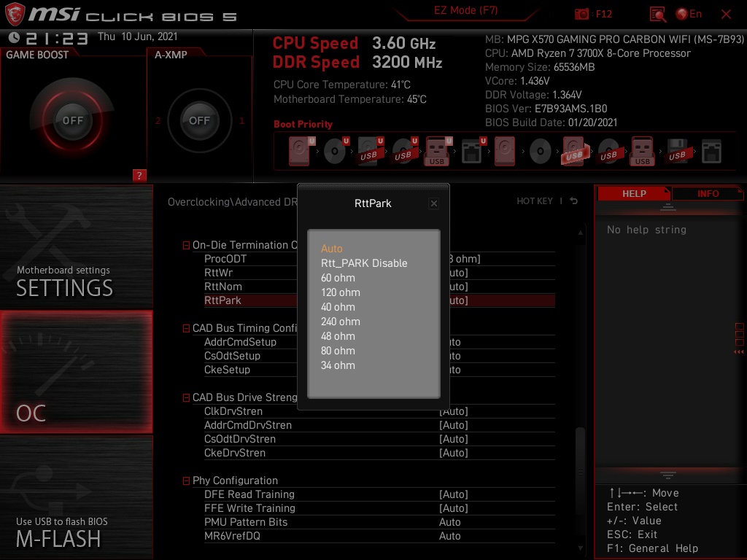Select the PMU Pattern Bits setting
747x560 pixels.
point(379,522)
